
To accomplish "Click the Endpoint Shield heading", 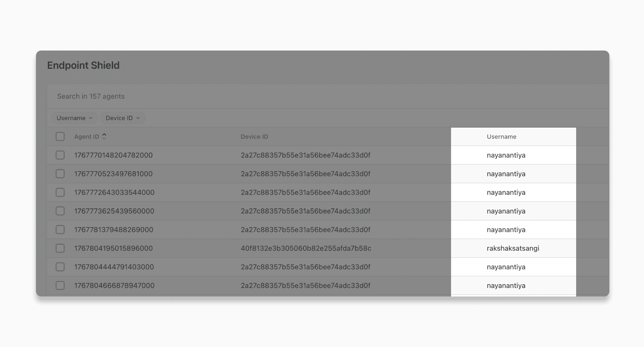I will tap(83, 65).
